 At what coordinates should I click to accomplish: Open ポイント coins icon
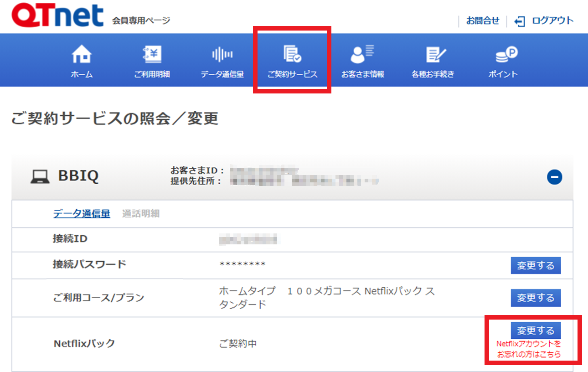coord(506,55)
